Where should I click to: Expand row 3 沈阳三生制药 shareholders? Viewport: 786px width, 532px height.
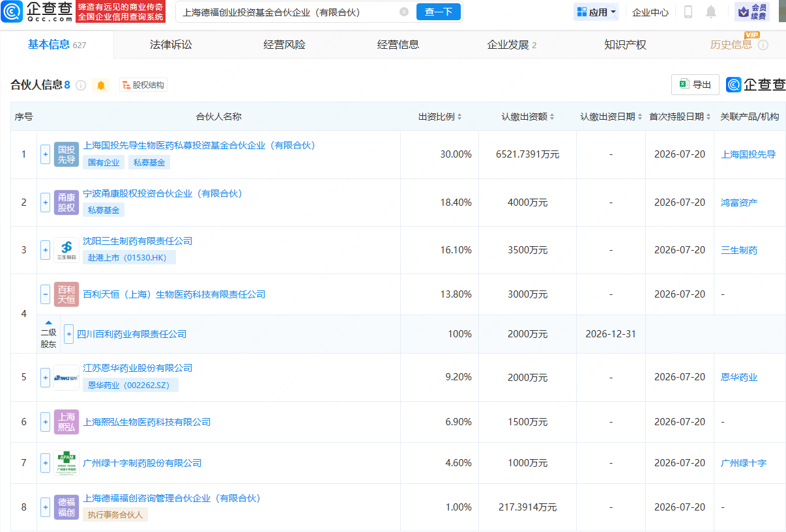tap(46, 250)
